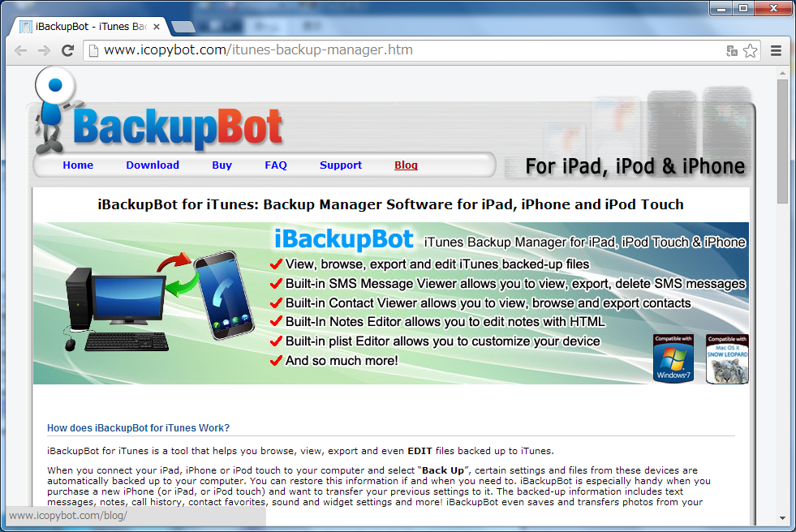The image size is (796, 532).
Task: Click the Compatible with Windows 7 badge
Action: pyautogui.click(x=673, y=358)
